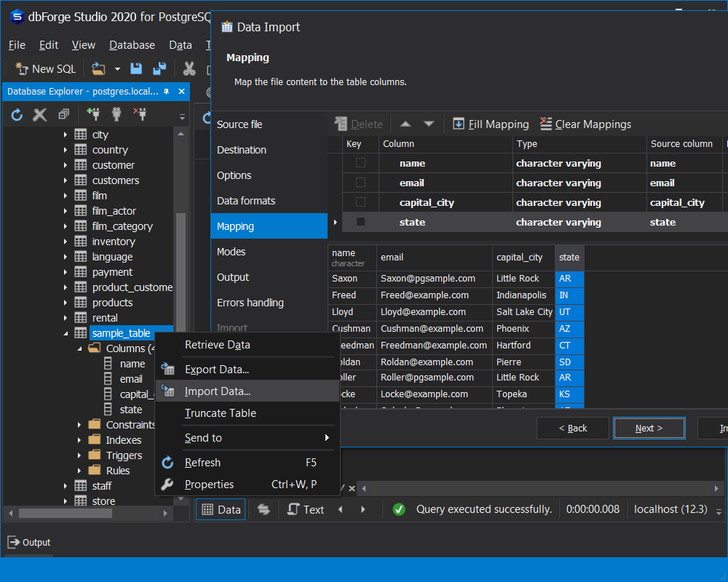Image resolution: width=728 pixels, height=582 pixels.
Task: Click the state column header in the preview
Action: tap(569, 258)
